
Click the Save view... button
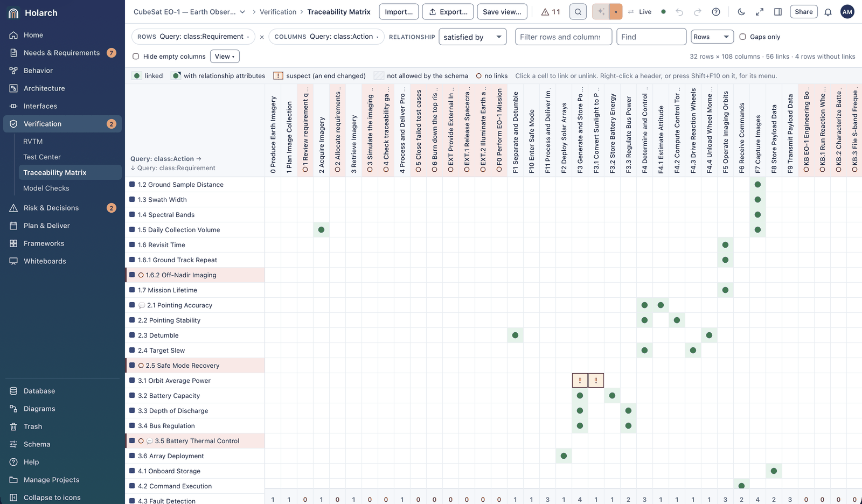tap(502, 12)
